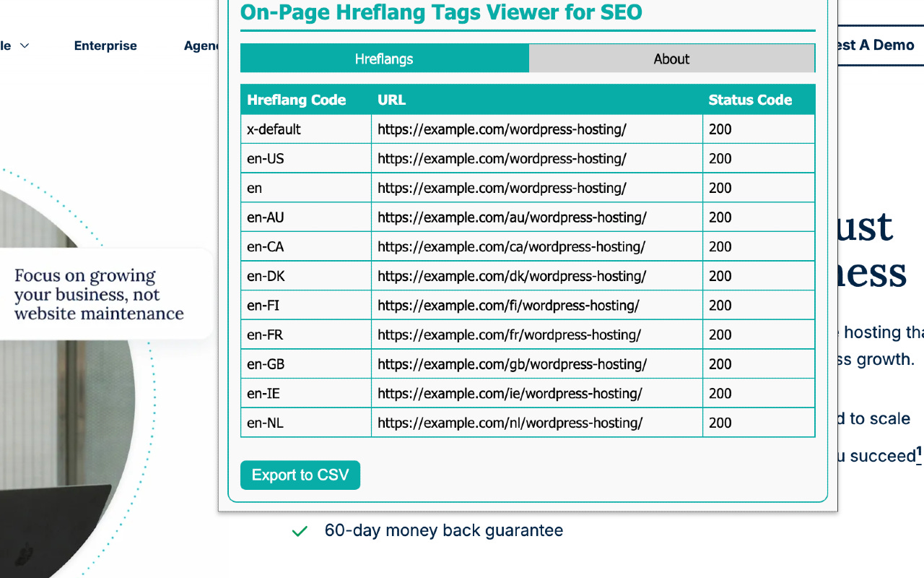Image resolution: width=924 pixels, height=578 pixels.
Task: Open Enterprise menu item in website nav
Action: point(105,46)
